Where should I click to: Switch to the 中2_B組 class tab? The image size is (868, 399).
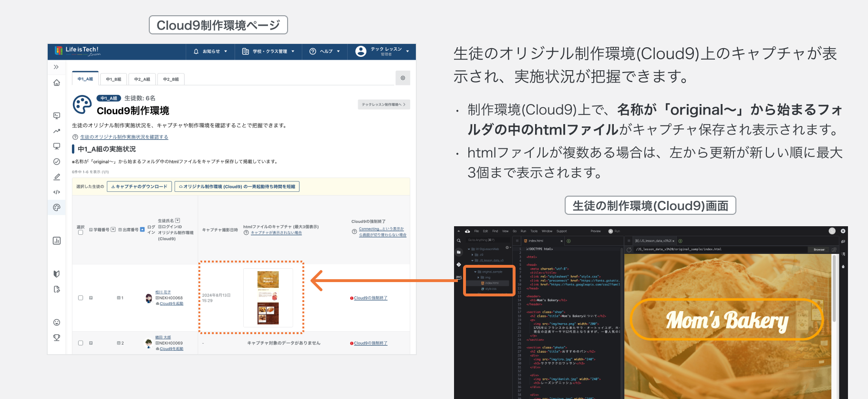(x=171, y=79)
